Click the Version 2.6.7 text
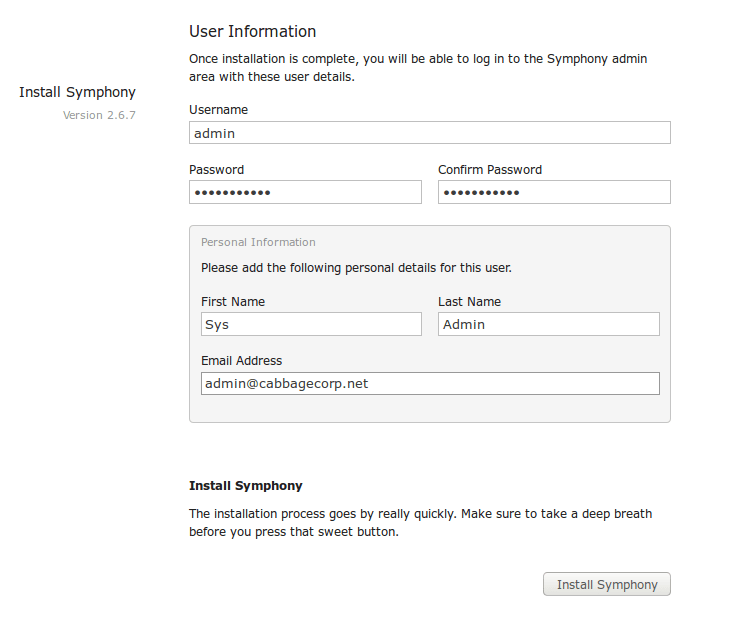The width and height of the screenshot is (733, 617). click(99, 115)
